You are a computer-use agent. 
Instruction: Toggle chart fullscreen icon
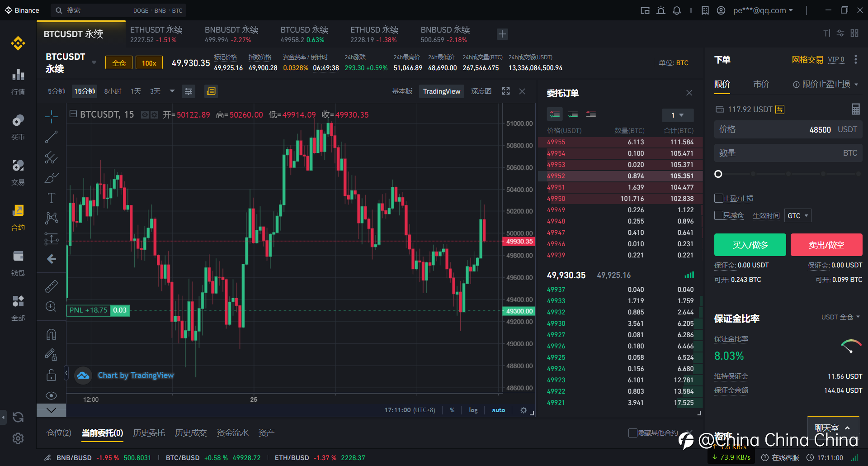coord(506,91)
